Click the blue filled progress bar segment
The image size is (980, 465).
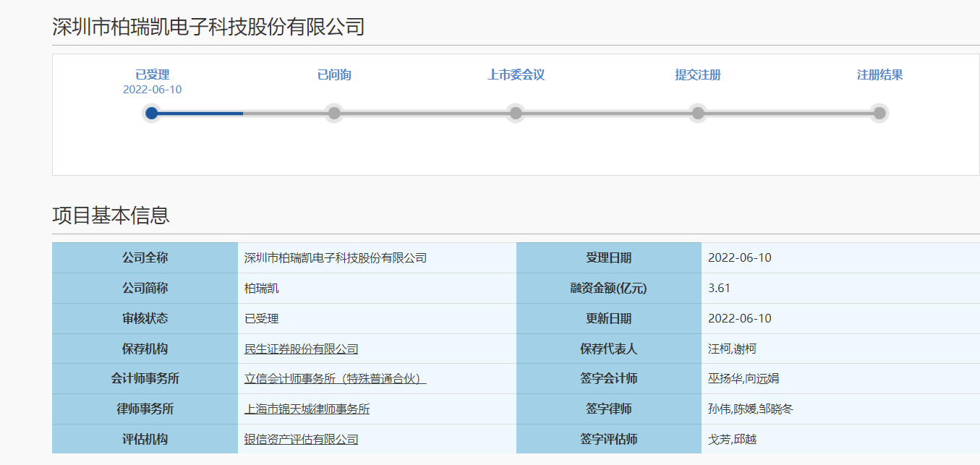(x=200, y=113)
